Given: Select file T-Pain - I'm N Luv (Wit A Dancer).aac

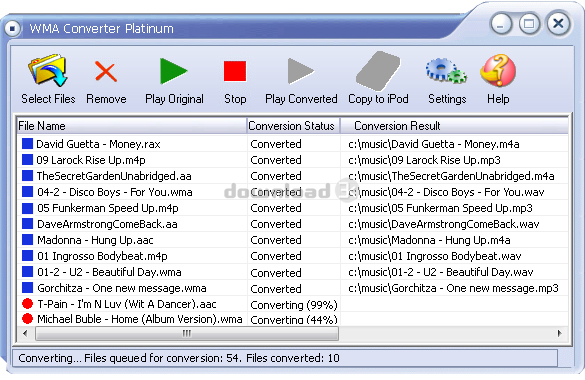Looking at the screenshot, I should click(x=127, y=304).
